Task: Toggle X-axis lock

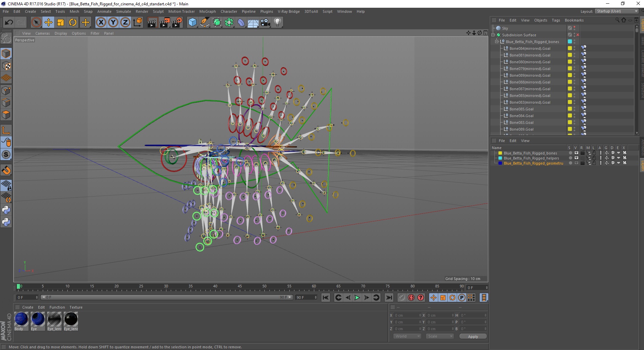Action: (x=101, y=23)
